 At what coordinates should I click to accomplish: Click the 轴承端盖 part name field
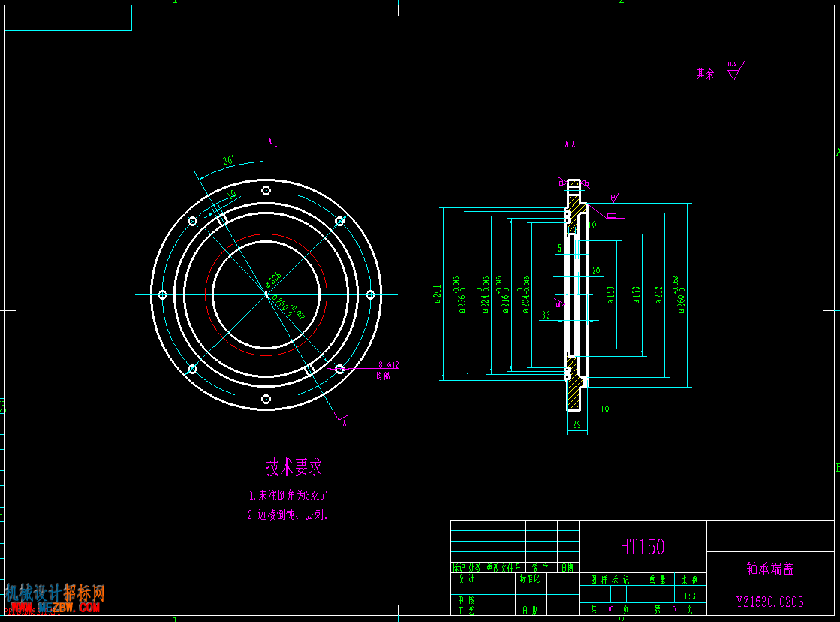pos(769,569)
